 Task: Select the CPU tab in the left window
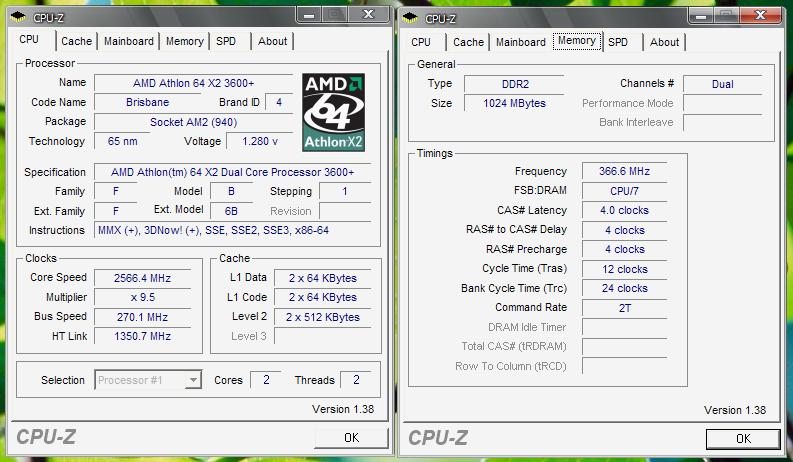click(29, 39)
